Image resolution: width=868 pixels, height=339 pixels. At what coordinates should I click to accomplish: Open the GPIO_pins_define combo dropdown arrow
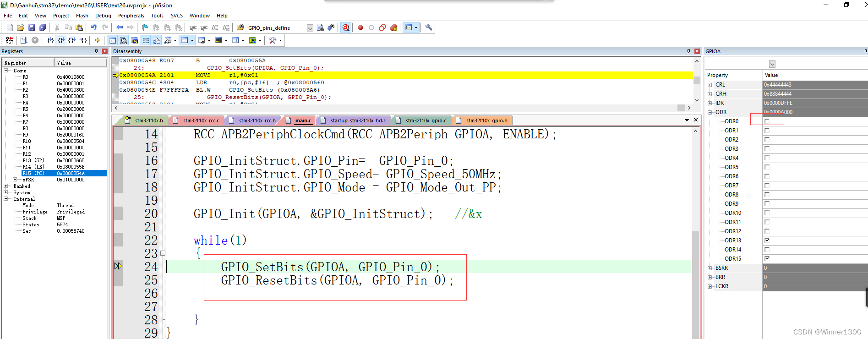310,28
